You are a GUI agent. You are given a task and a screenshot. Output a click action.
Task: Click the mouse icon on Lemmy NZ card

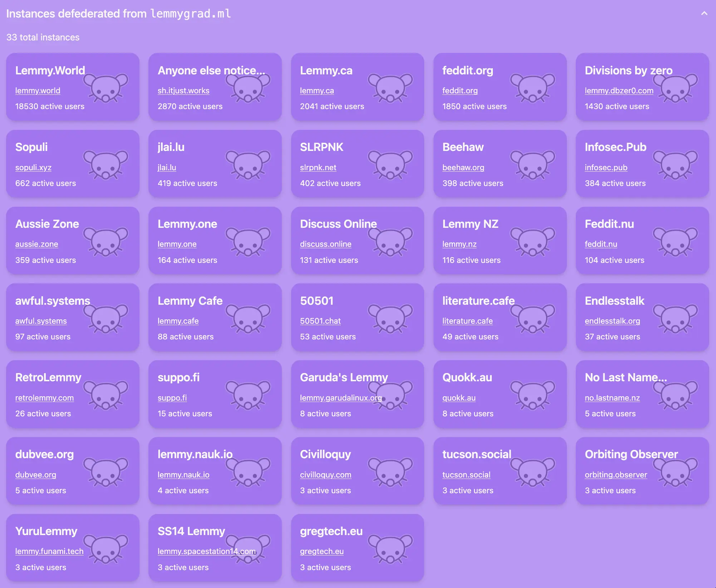click(x=533, y=241)
